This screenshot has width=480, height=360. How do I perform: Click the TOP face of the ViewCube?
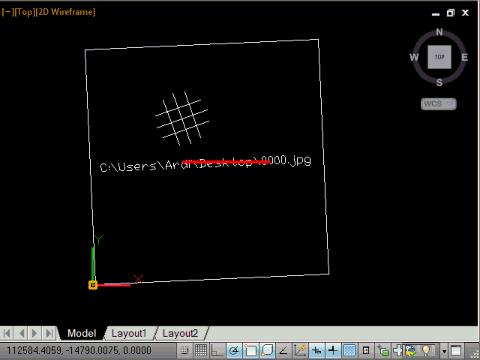tap(439, 57)
